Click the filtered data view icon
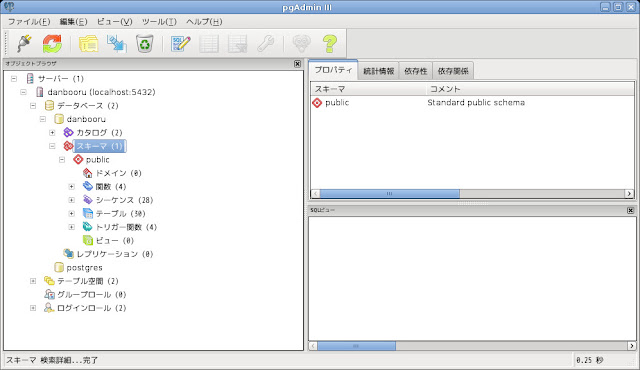 pyautogui.click(x=238, y=44)
